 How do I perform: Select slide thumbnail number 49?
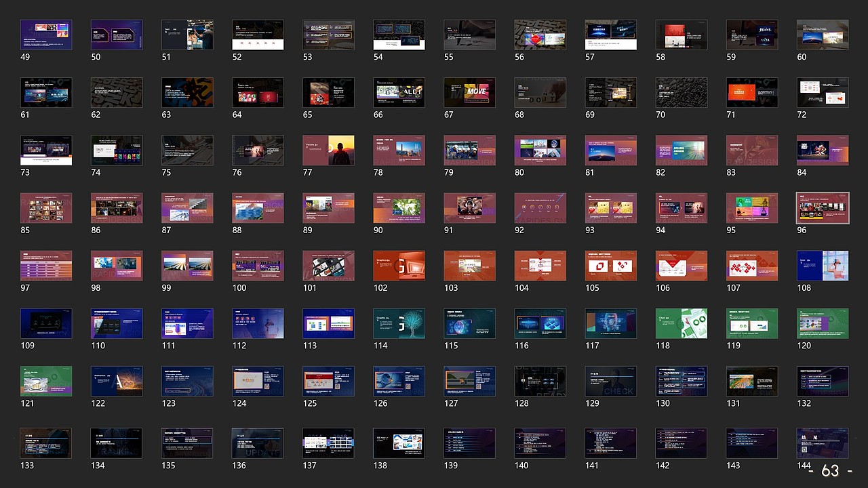(46, 35)
